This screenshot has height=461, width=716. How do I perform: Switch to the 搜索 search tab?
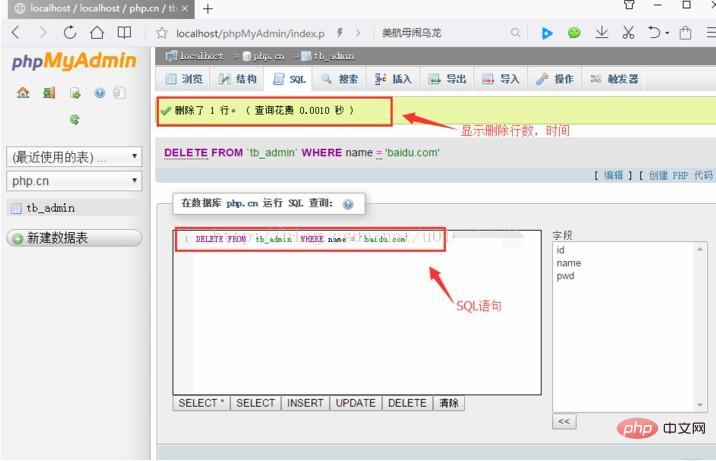pyautogui.click(x=340, y=79)
